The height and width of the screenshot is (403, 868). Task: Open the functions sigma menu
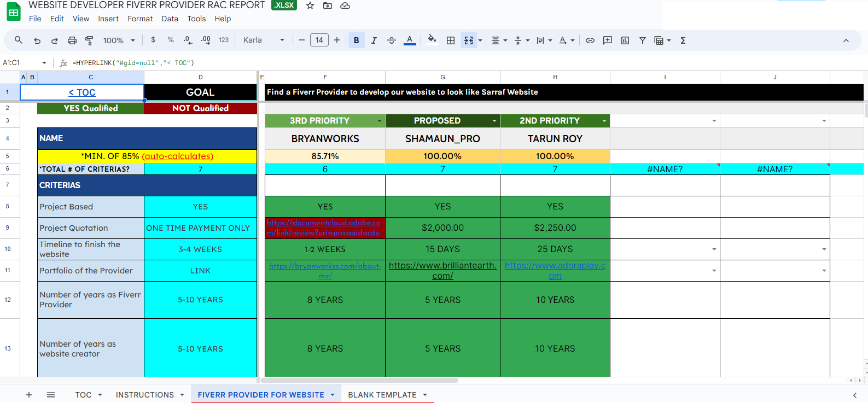click(x=683, y=40)
